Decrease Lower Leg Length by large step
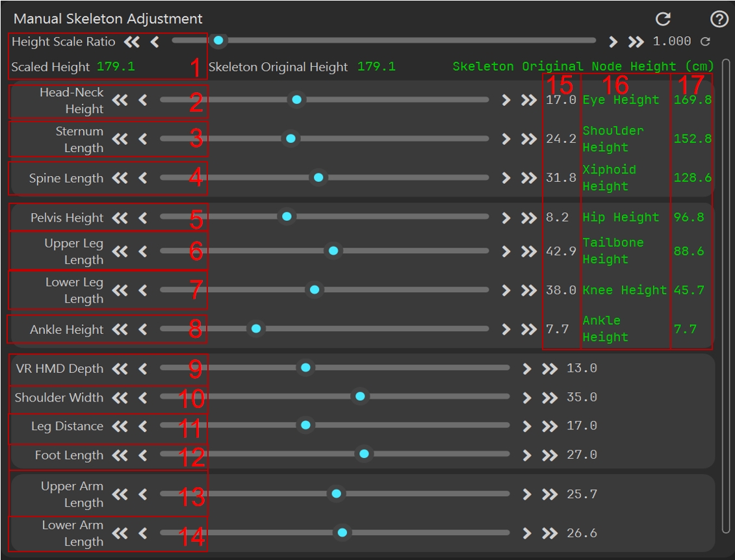 pos(120,290)
